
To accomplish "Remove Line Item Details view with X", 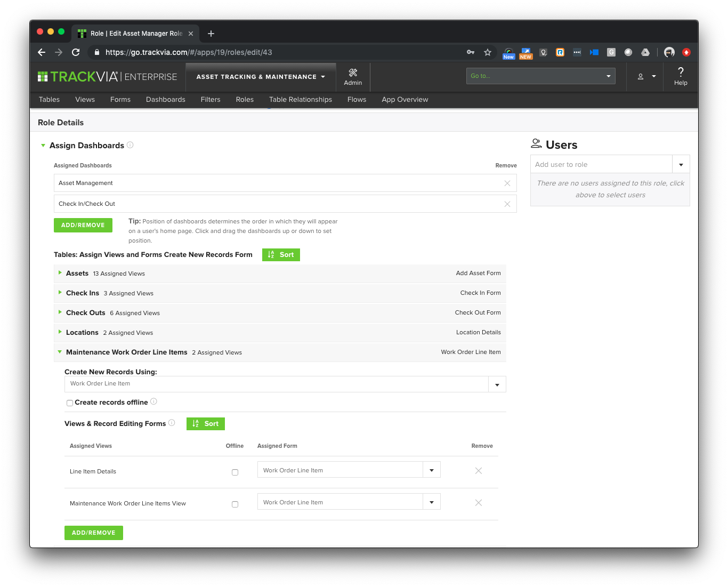I will (x=479, y=471).
